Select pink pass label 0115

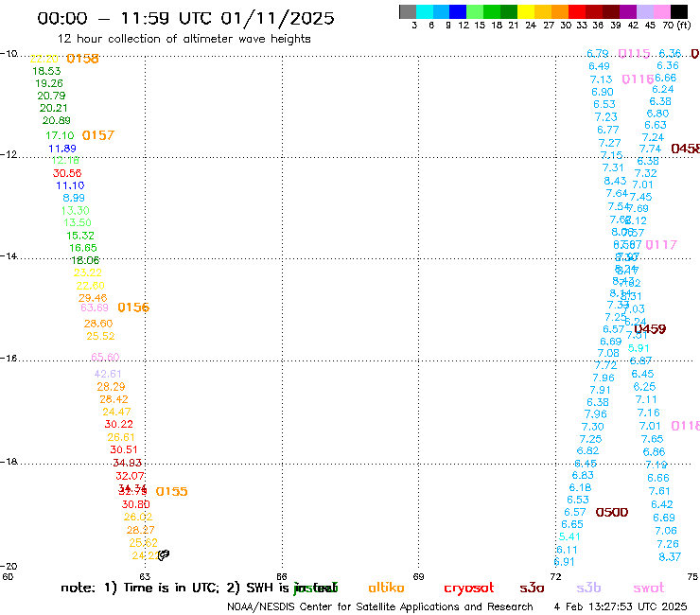pyautogui.click(x=634, y=54)
